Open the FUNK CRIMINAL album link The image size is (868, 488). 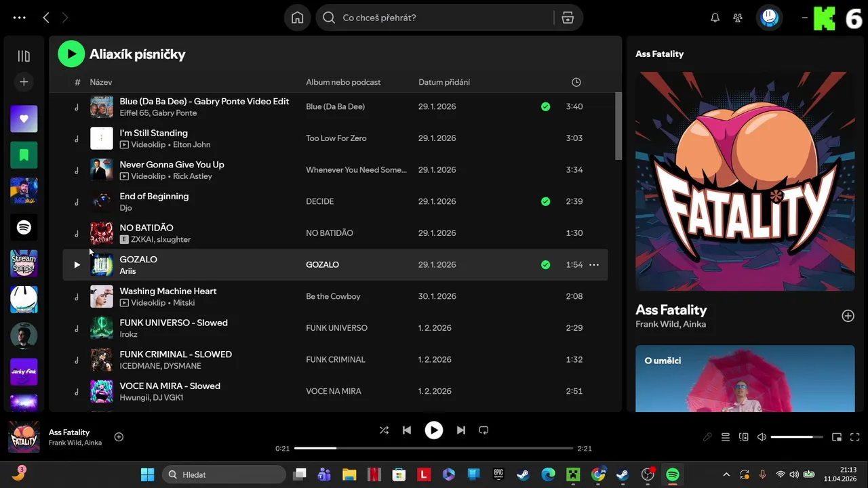coord(336,359)
